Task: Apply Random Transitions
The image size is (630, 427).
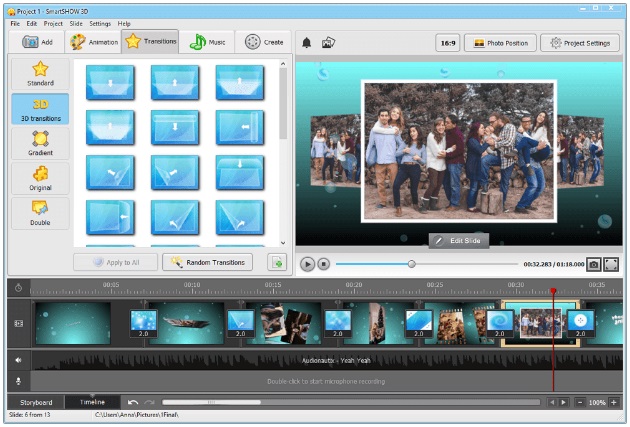Action: pyautogui.click(x=207, y=262)
